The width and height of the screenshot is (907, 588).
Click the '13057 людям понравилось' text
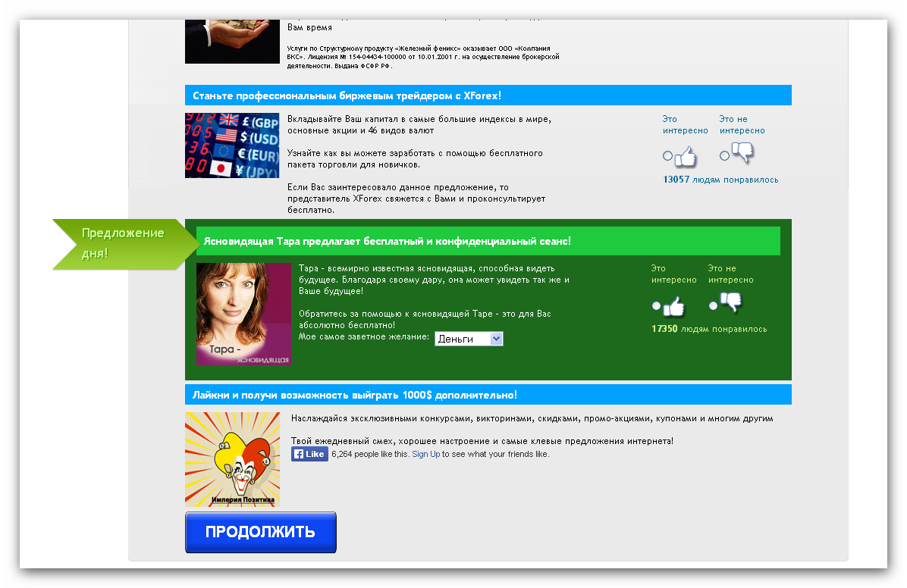tap(720, 180)
